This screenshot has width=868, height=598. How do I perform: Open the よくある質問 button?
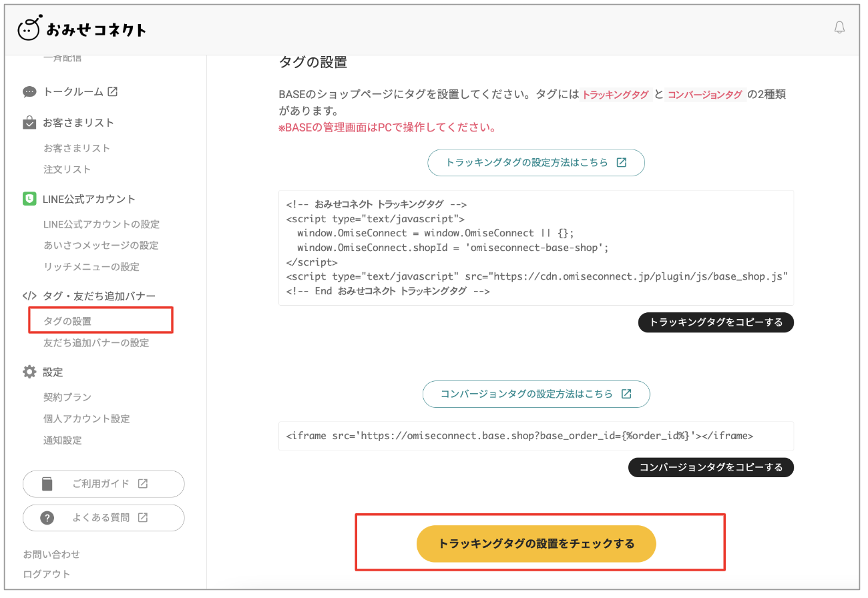point(103,518)
